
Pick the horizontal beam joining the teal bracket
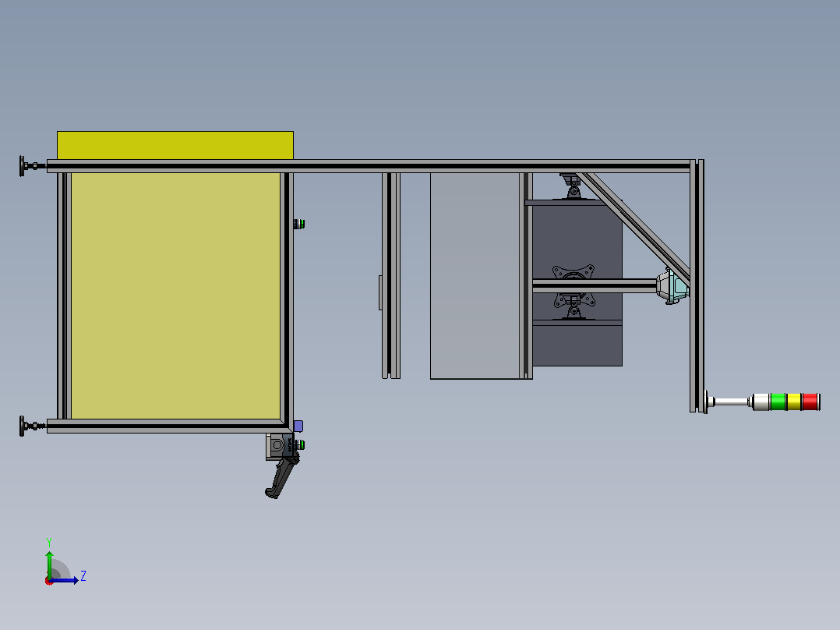tap(595, 286)
